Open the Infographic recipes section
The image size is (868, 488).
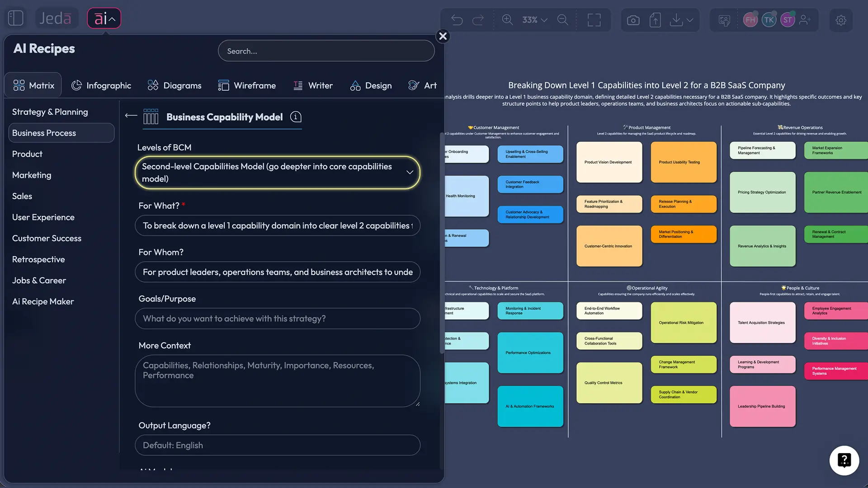[101, 85]
